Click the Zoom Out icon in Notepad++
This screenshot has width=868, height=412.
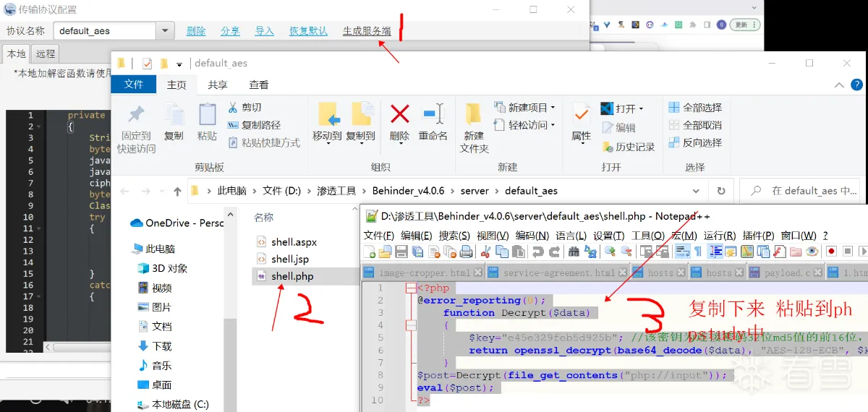pos(626,252)
